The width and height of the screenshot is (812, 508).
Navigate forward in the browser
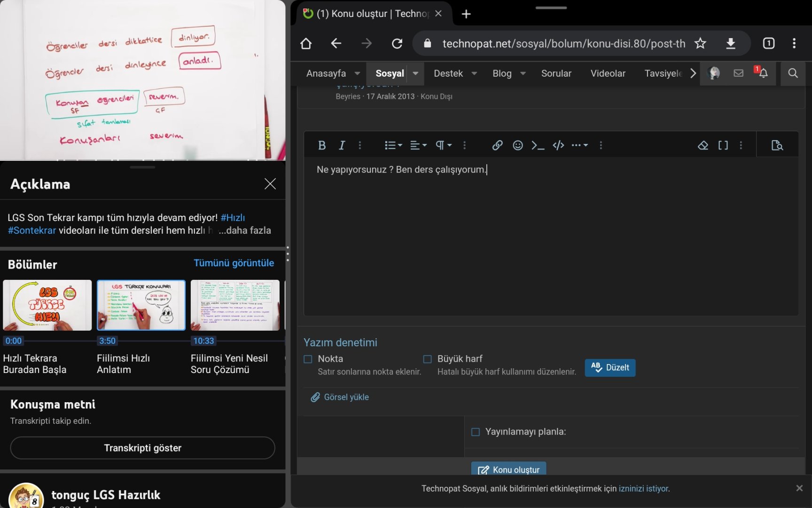[x=367, y=44]
